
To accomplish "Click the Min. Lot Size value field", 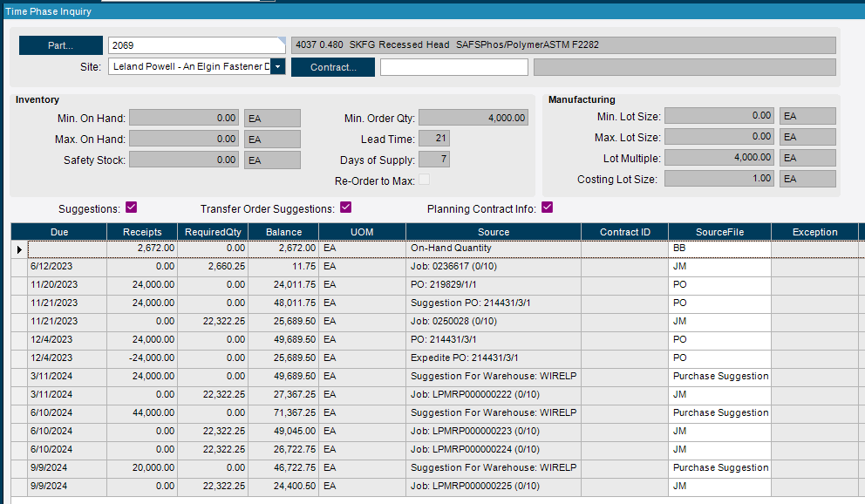I will (x=719, y=116).
